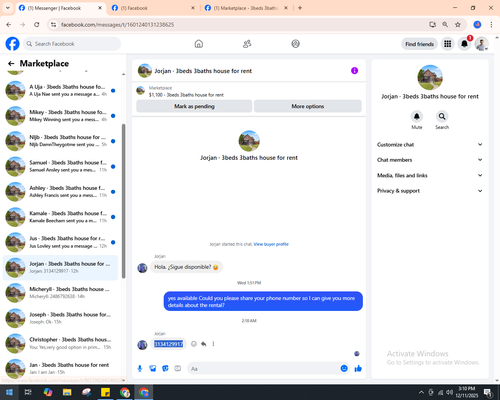This screenshot has height=400, width=500.
Task: Click the Find friends button
Action: 419,44
